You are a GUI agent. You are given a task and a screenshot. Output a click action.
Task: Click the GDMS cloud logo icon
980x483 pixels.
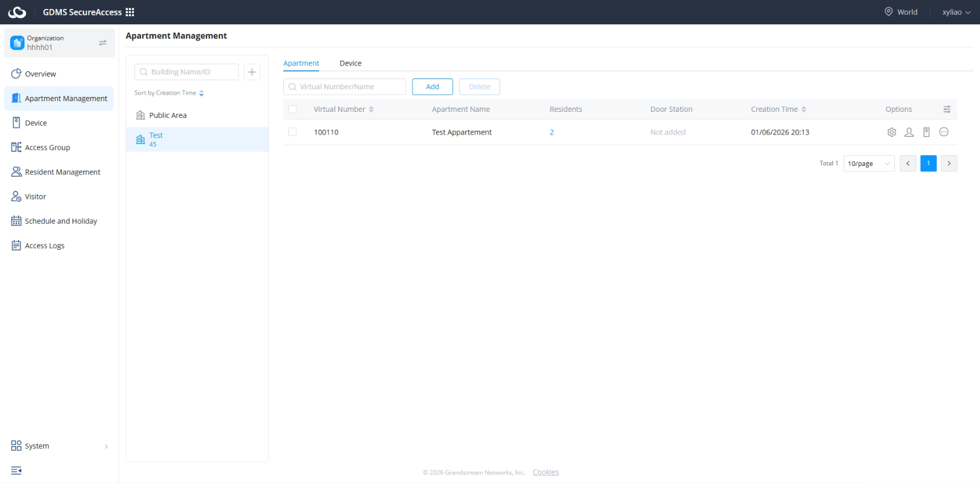tap(17, 12)
